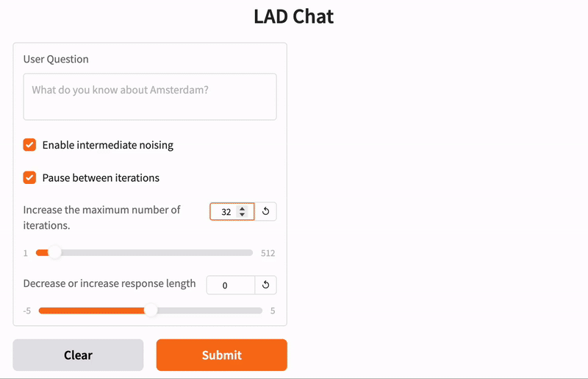Reset the response length value with the undo icon
Image resolution: width=588 pixels, height=379 pixels.
pyautogui.click(x=265, y=285)
